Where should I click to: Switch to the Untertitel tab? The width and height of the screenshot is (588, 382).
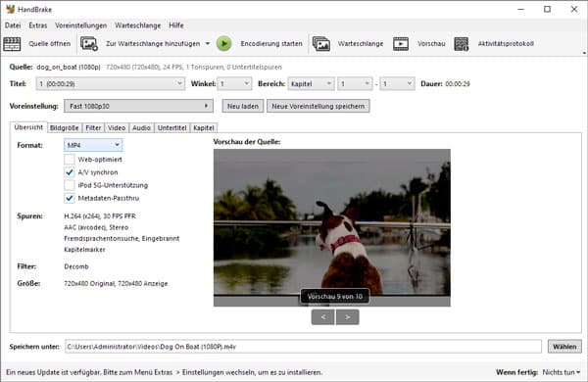(x=172, y=128)
